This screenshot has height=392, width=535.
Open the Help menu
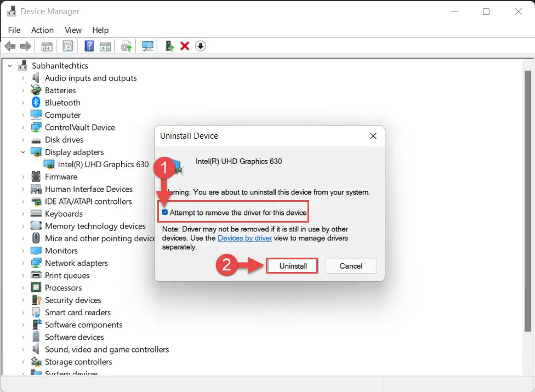(100, 30)
